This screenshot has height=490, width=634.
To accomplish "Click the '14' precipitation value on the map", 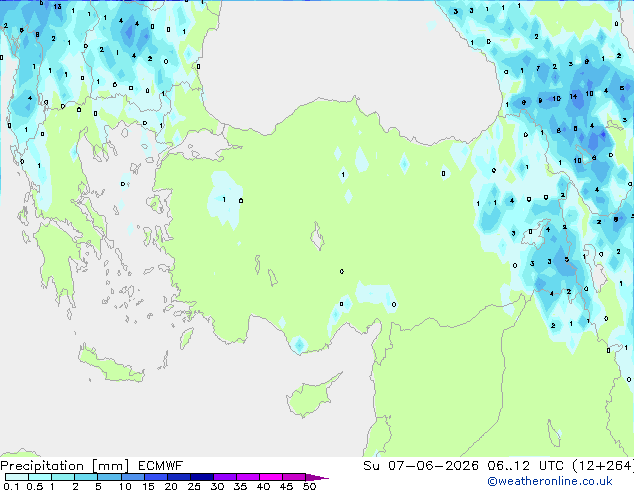I will click(573, 97).
